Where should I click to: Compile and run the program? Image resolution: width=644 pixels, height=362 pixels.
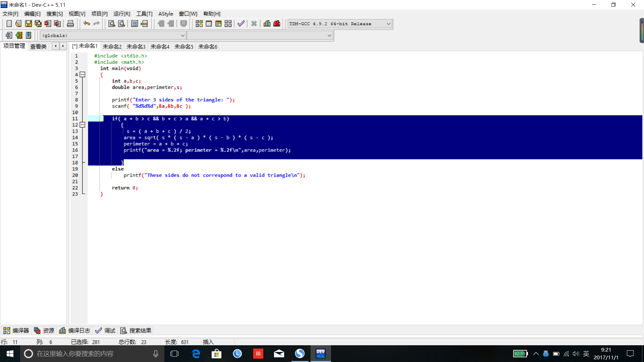(x=218, y=24)
